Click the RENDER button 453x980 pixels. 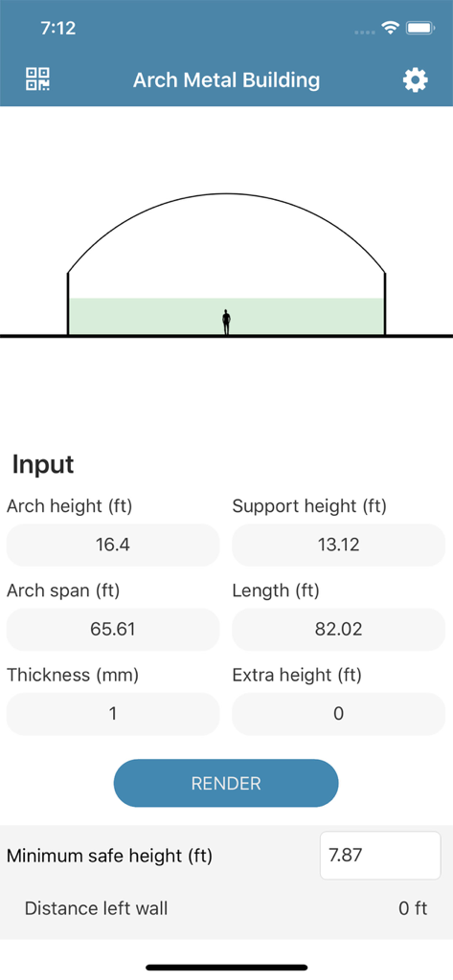pos(226,783)
